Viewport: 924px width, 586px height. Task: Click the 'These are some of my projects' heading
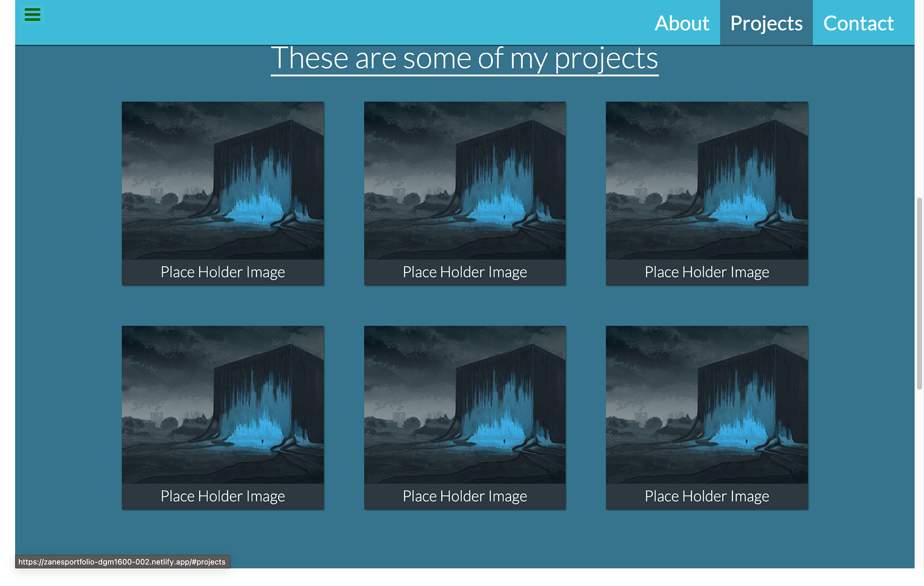point(464,59)
